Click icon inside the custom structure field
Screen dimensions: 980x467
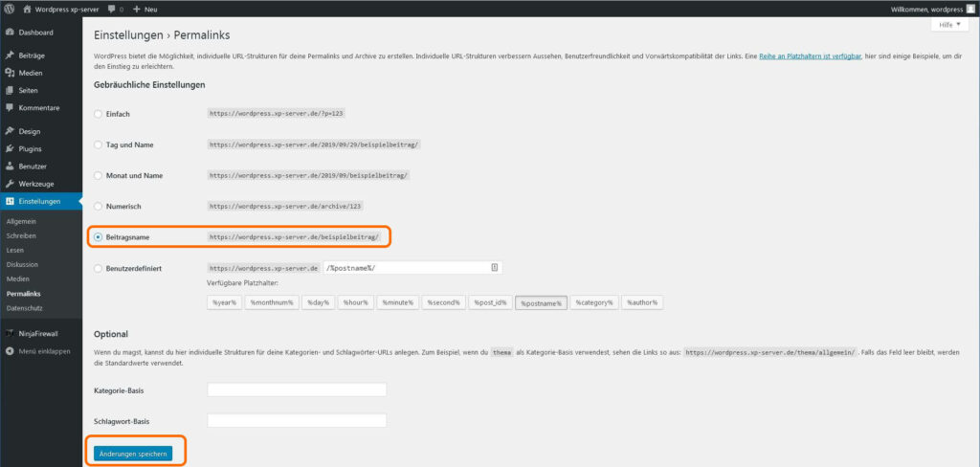pyautogui.click(x=495, y=268)
